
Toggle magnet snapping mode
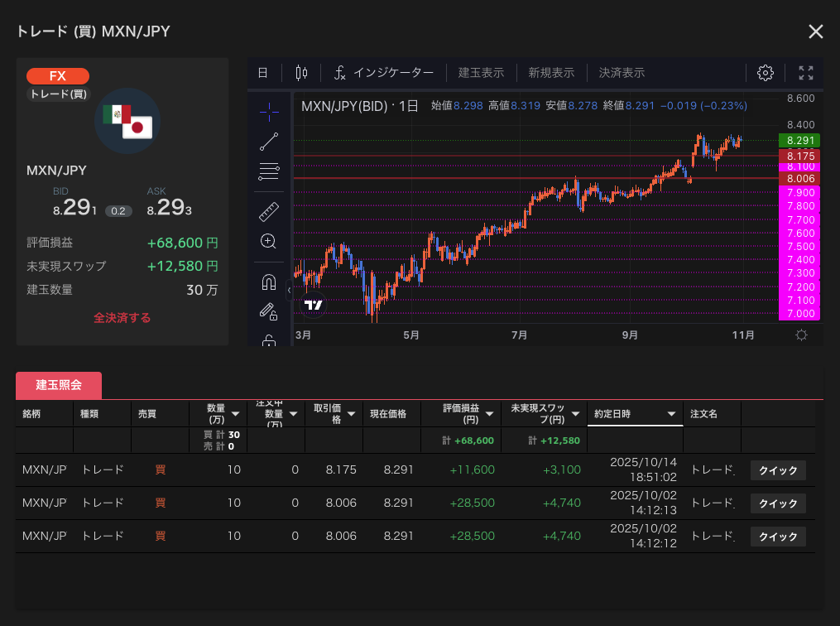point(268,282)
